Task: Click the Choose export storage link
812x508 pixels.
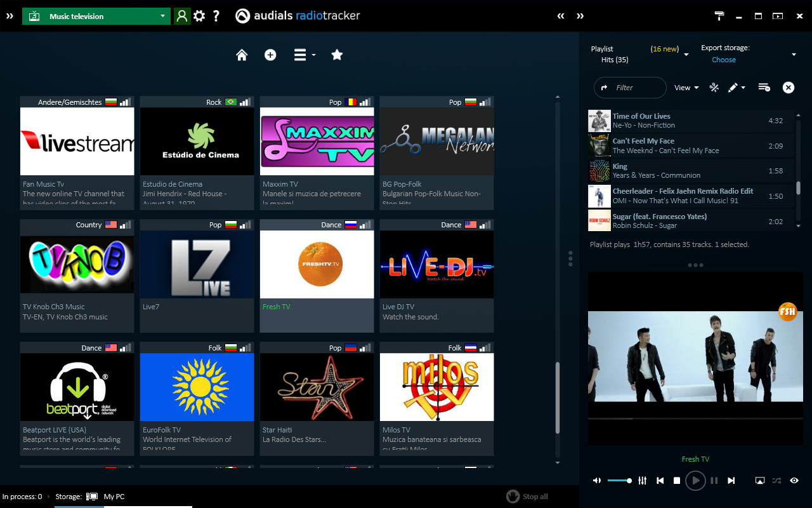Action: [724, 60]
